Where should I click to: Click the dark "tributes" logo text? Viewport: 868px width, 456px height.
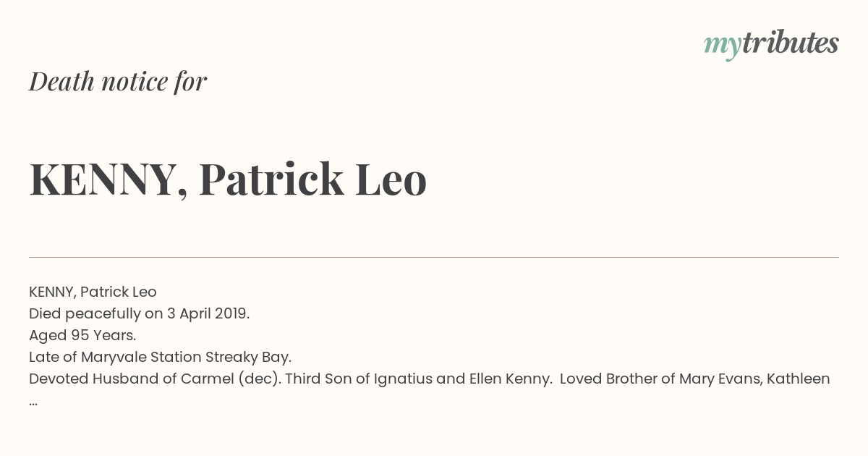[x=790, y=43]
